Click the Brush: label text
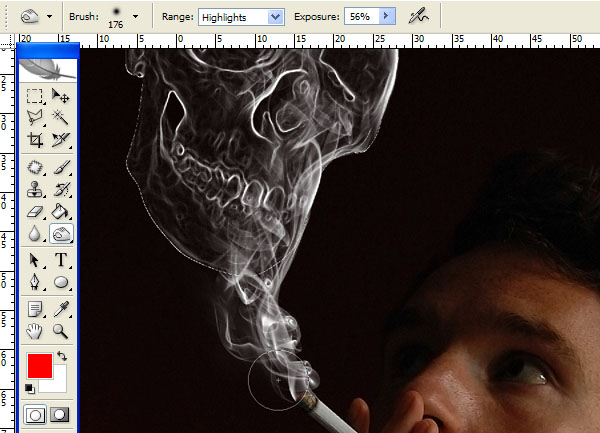Screen dimensions: 600x433 click(84, 17)
